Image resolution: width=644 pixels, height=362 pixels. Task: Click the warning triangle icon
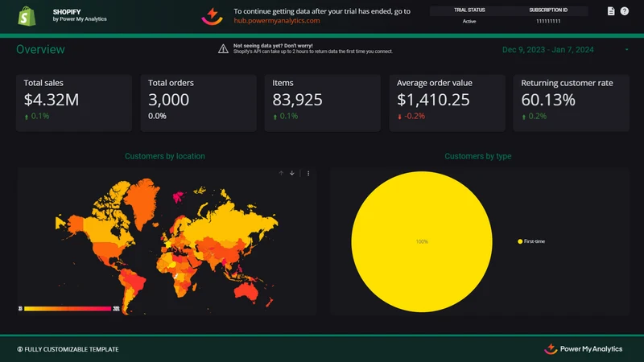point(223,49)
